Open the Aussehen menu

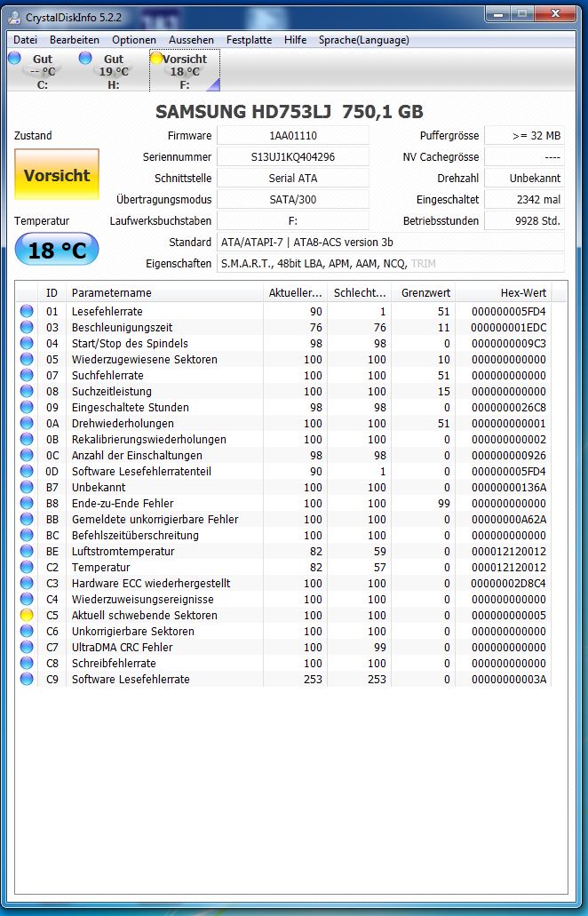(191, 40)
